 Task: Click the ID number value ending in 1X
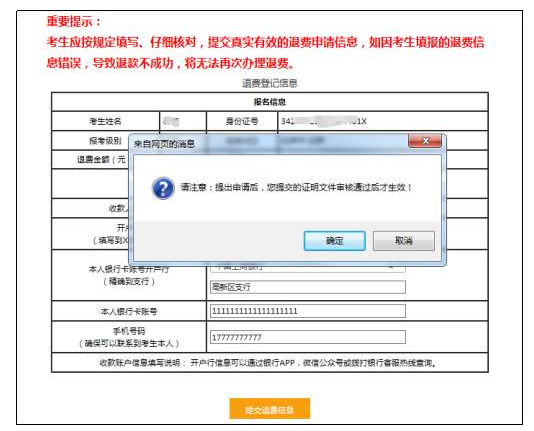tap(324, 121)
